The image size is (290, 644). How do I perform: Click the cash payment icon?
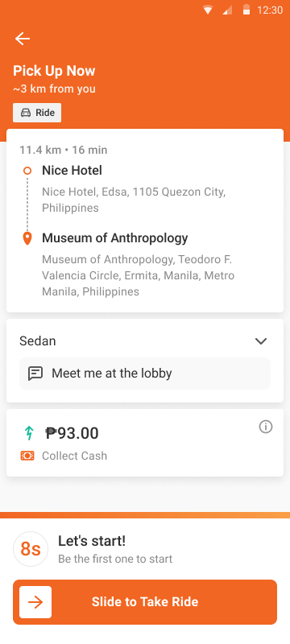tap(27, 456)
